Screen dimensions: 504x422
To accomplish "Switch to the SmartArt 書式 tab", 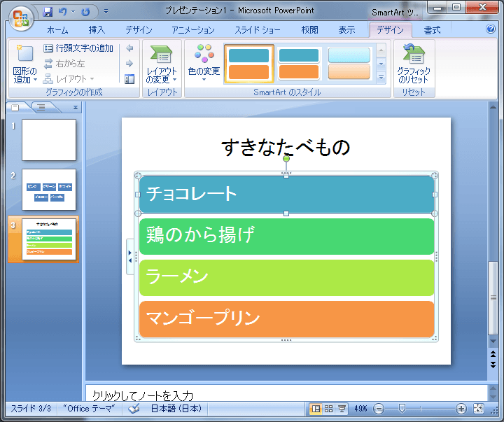I will point(432,30).
